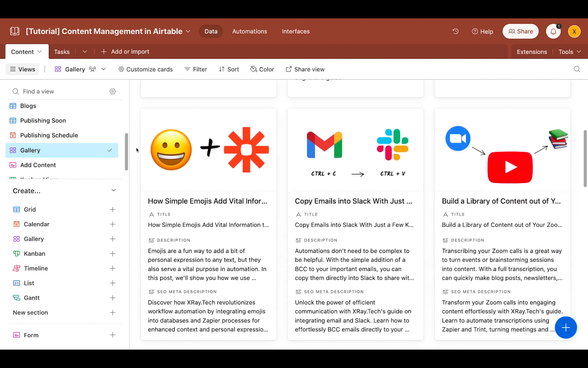Click the Find a view field
The height and width of the screenshot is (368, 588).
click(59, 91)
